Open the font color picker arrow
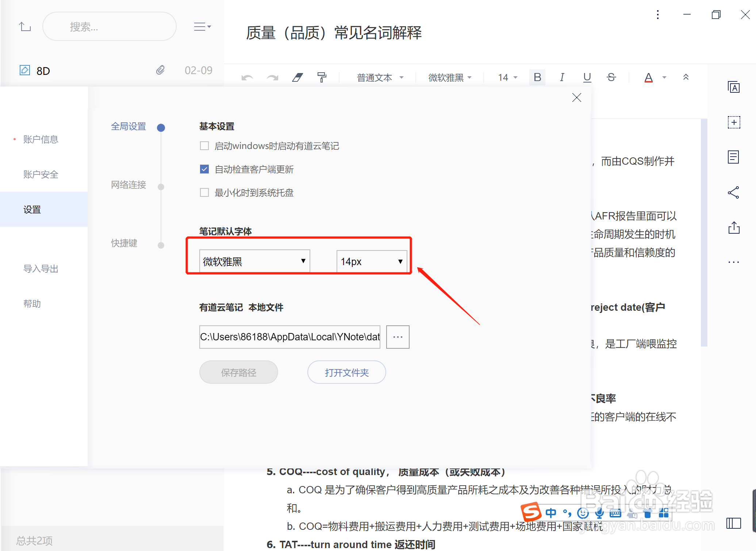 pyautogui.click(x=664, y=77)
